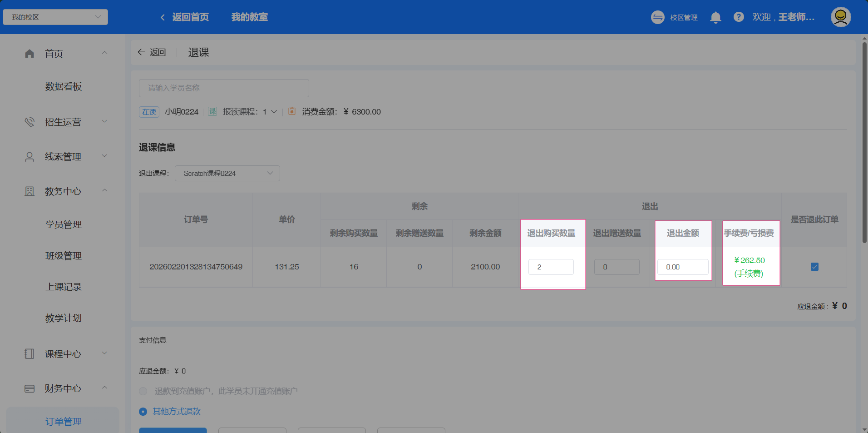Click the unit price 131.25 cell
Image resolution: width=868 pixels, height=433 pixels.
coord(287,267)
